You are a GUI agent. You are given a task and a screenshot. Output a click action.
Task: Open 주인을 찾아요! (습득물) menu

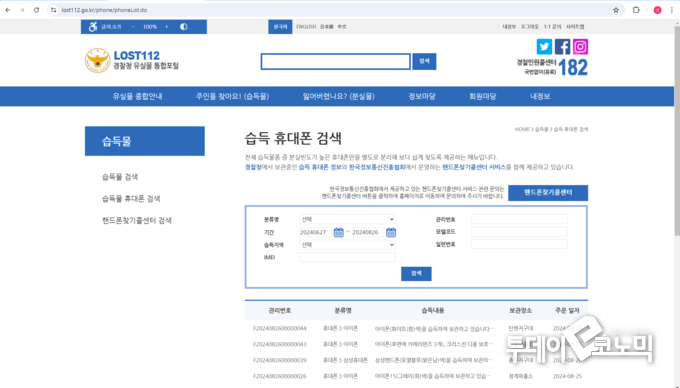click(x=232, y=96)
